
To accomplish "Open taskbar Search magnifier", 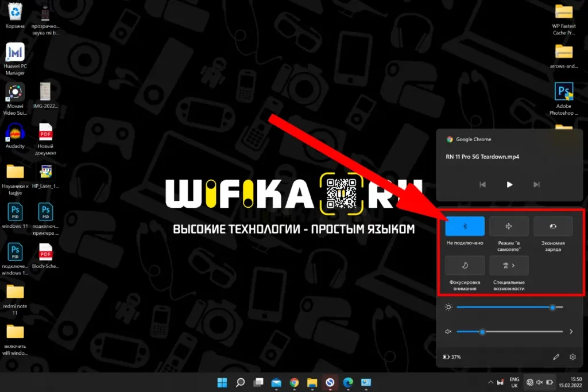I will (241, 382).
